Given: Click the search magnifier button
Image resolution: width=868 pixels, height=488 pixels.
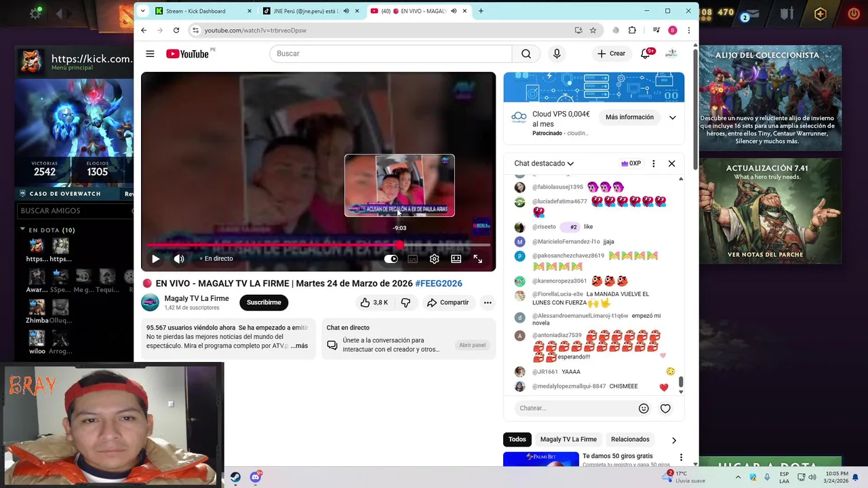Looking at the screenshot, I should pyautogui.click(x=526, y=54).
